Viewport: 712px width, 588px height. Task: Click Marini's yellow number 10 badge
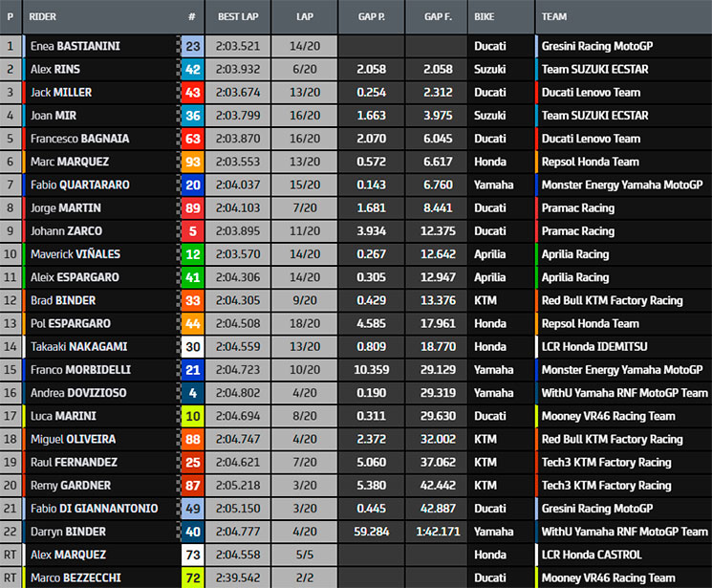coord(192,416)
